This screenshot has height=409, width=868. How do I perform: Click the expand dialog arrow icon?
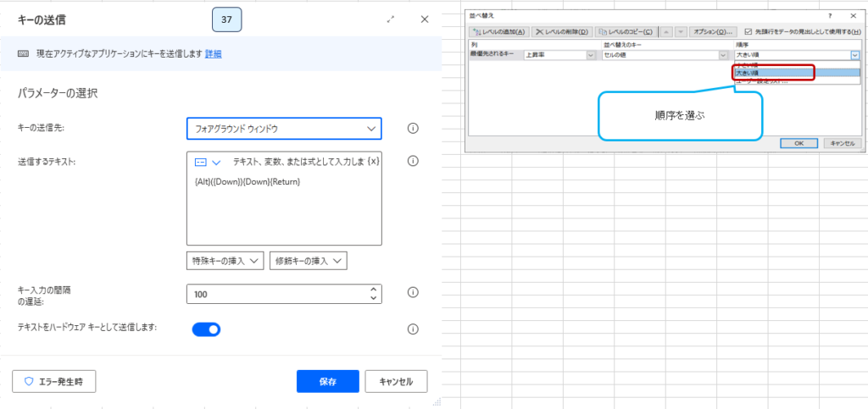391,19
